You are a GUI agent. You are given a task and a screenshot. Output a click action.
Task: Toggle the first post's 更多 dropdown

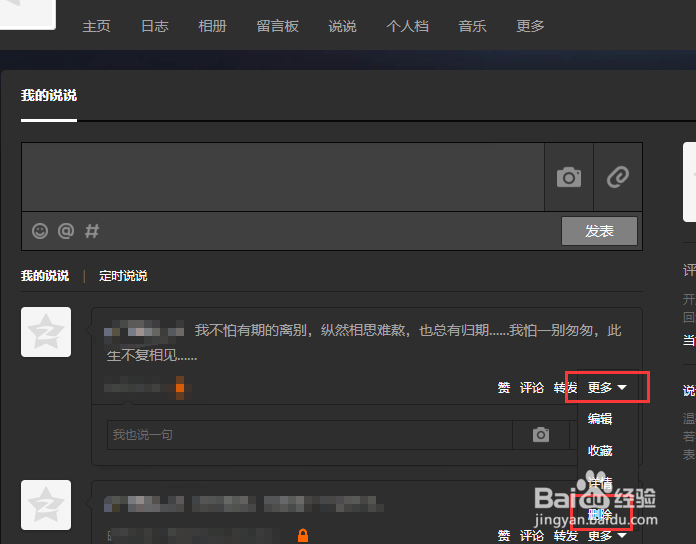coord(607,388)
